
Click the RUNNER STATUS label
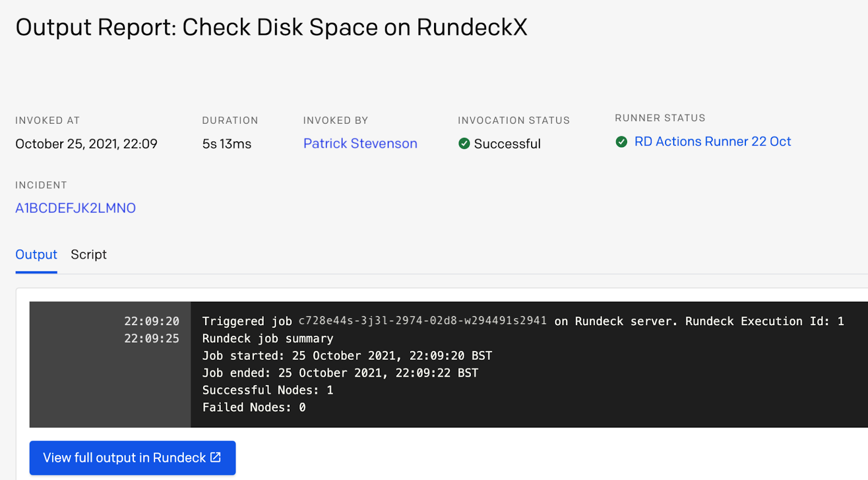(x=660, y=118)
